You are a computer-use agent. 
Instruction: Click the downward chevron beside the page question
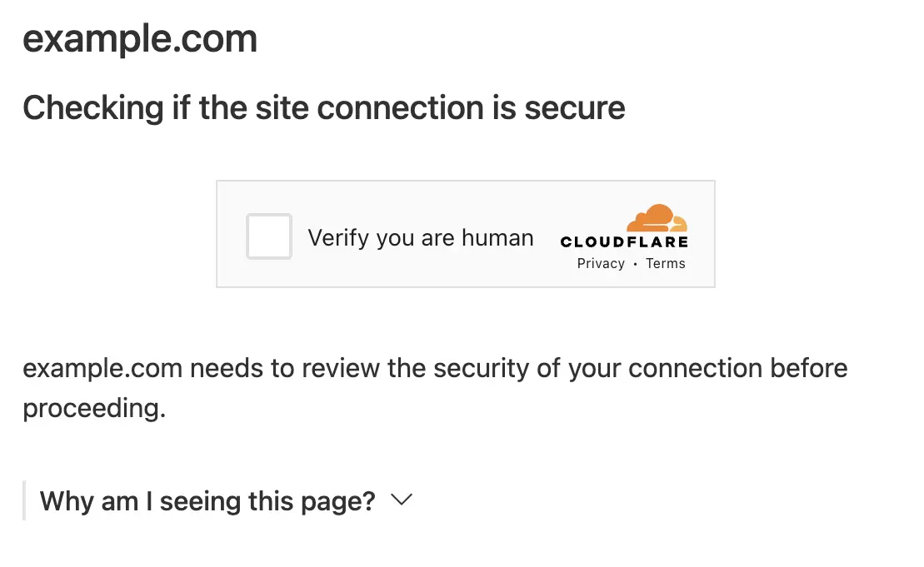(402, 500)
